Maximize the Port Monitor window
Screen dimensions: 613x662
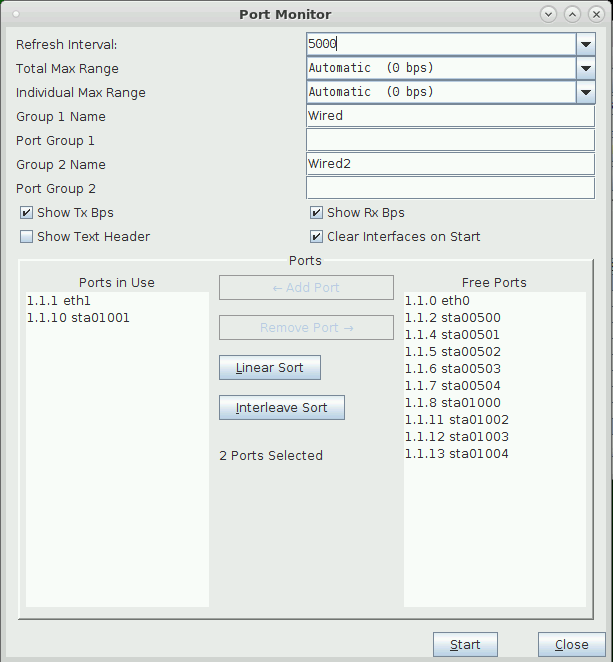[572, 14]
